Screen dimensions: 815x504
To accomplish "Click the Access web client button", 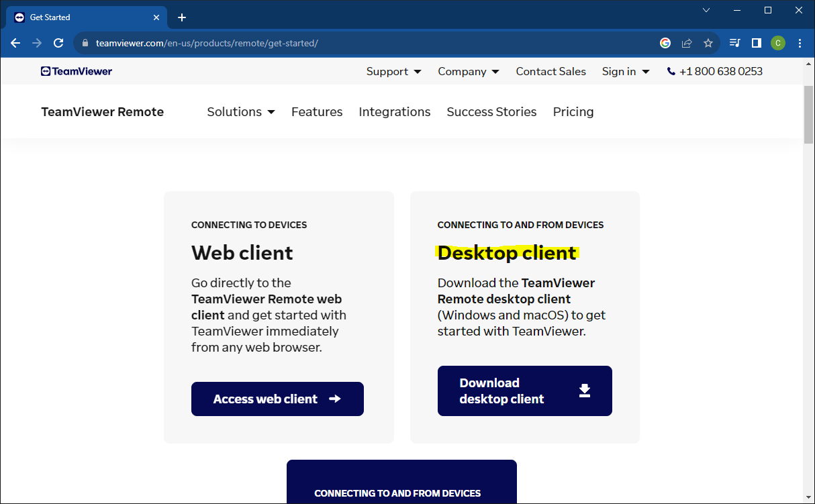I will 277,398.
